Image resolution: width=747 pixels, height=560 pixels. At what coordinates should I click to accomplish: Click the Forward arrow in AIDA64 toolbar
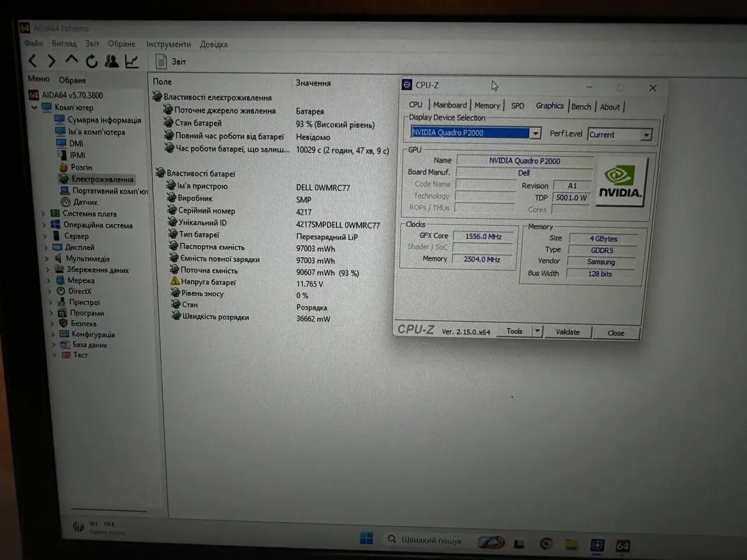coord(52,61)
